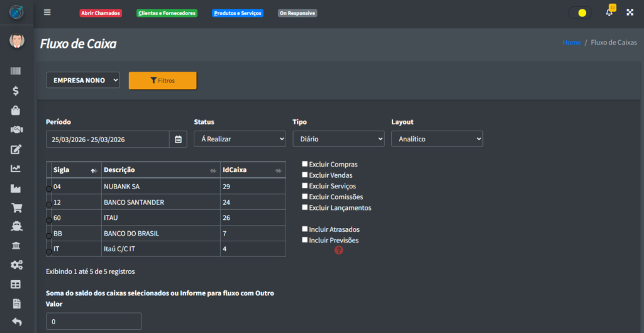Follow the Home breadcrumb link
The image size is (644, 333).
[571, 43]
